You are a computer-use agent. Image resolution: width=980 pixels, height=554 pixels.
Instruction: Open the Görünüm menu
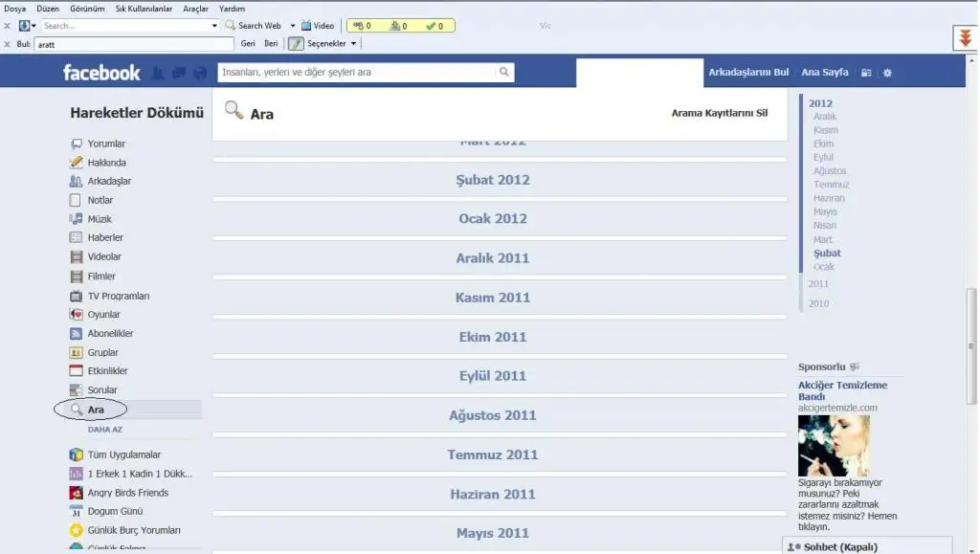point(87,9)
